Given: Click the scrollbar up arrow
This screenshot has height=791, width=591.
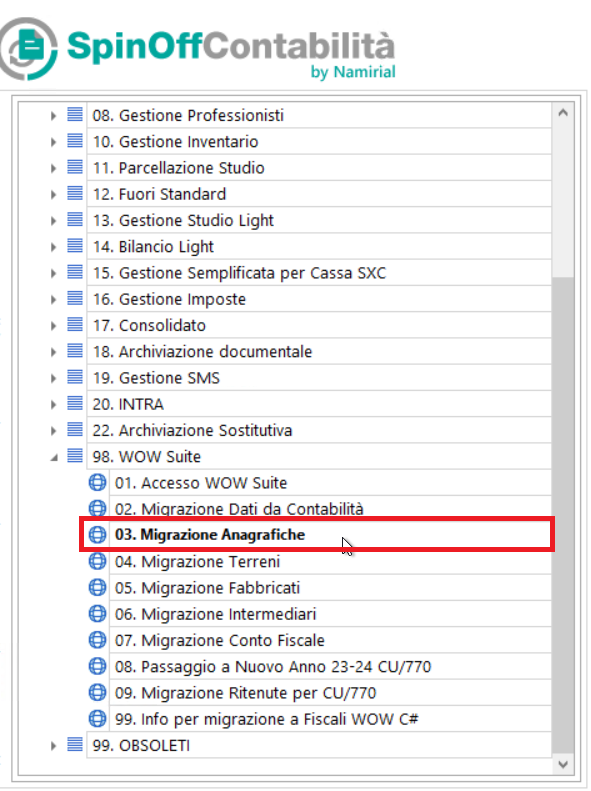Looking at the screenshot, I should coord(563,113).
